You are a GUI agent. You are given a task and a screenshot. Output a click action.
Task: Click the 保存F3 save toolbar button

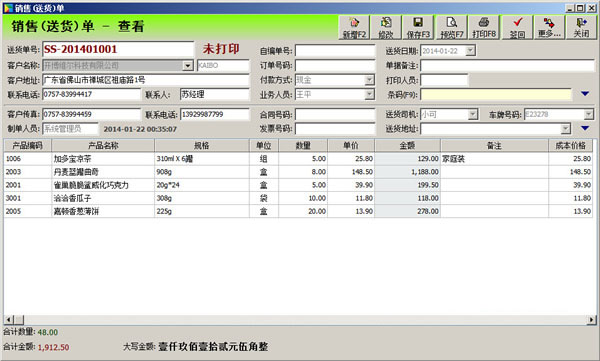click(x=418, y=27)
